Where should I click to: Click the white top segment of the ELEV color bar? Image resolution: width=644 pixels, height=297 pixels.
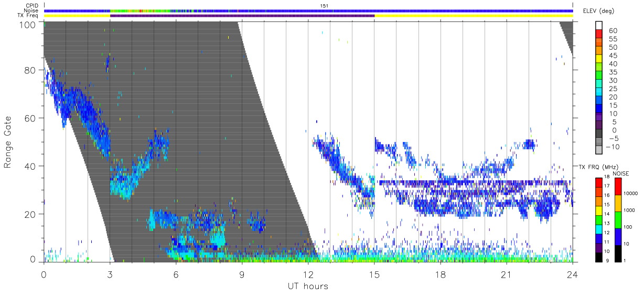[x=599, y=26]
